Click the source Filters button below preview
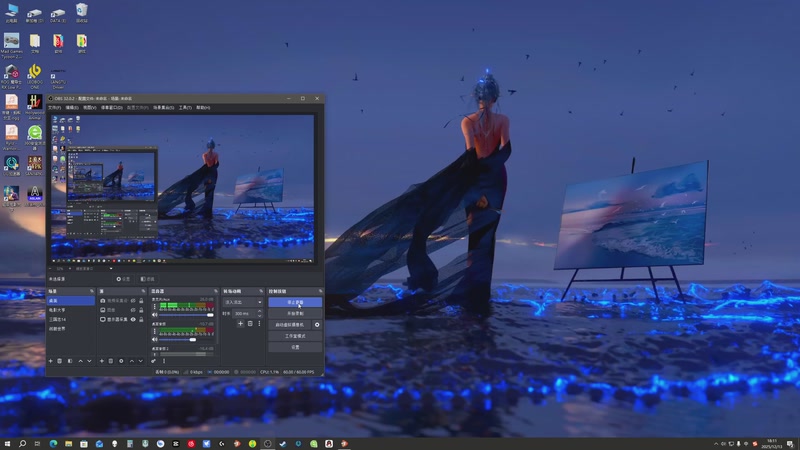This screenshot has width=800, height=450. 147,279
